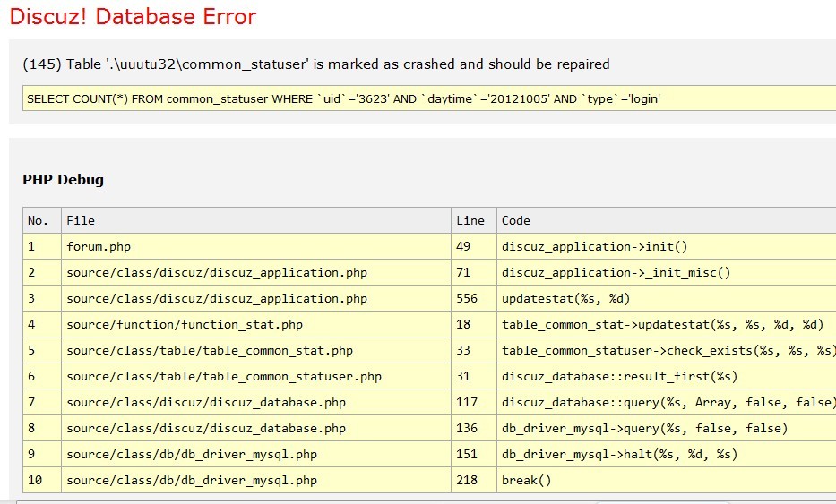Click the break() code cell
The height and width of the screenshot is (504, 836).
[x=527, y=480]
